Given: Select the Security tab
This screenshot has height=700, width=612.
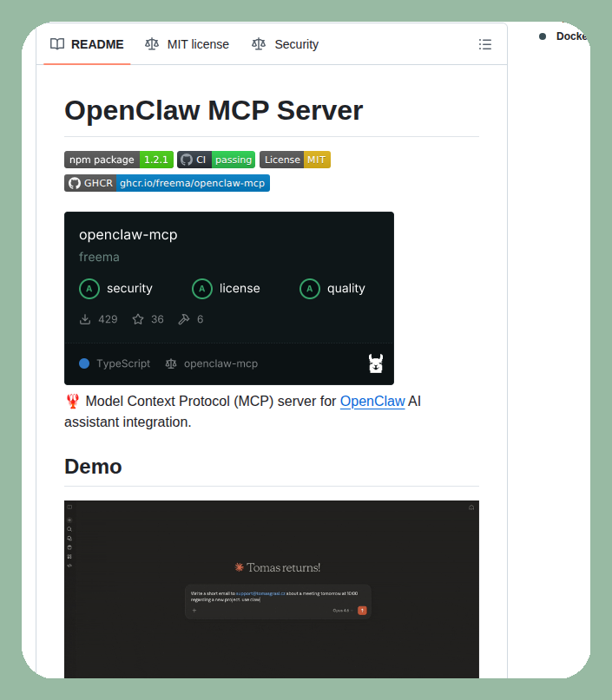Looking at the screenshot, I should click(285, 44).
